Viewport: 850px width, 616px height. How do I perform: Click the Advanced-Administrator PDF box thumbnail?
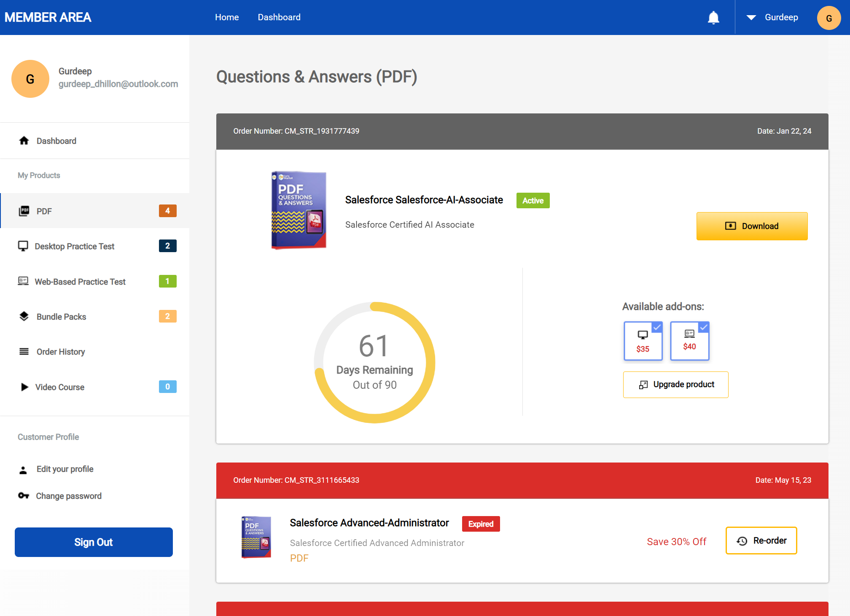[x=256, y=537]
